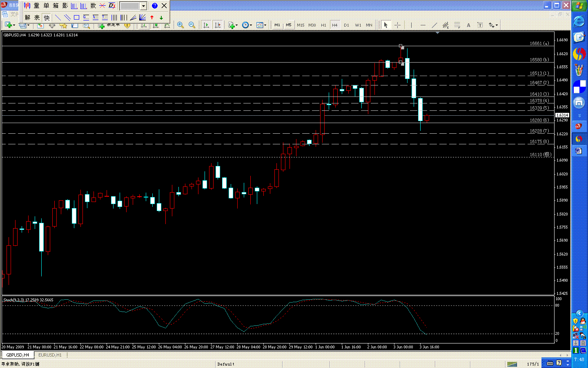Select the blue fan lines tool
Screen dimensions: 588x368
coord(143,18)
